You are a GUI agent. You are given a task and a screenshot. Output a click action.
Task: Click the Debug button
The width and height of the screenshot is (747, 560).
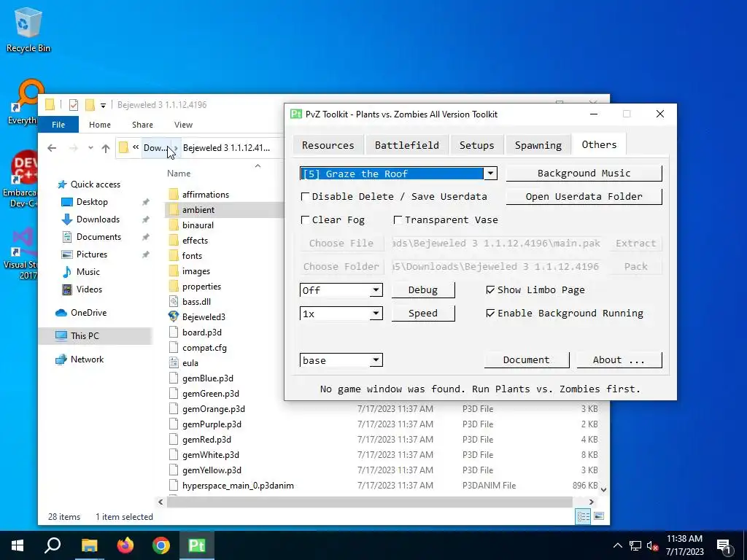point(423,290)
